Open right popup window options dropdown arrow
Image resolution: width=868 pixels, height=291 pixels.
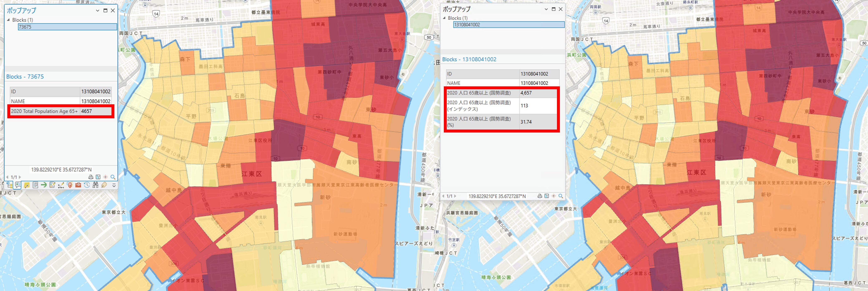point(546,9)
